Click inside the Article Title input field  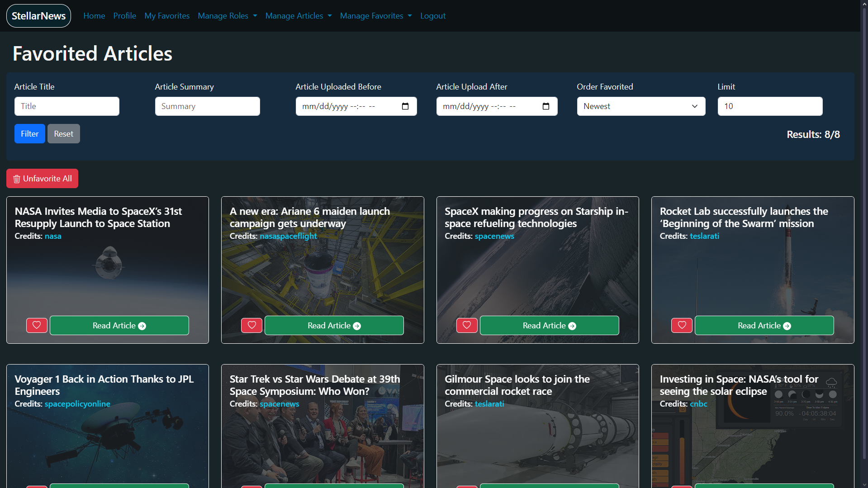[x=66, y=106]
